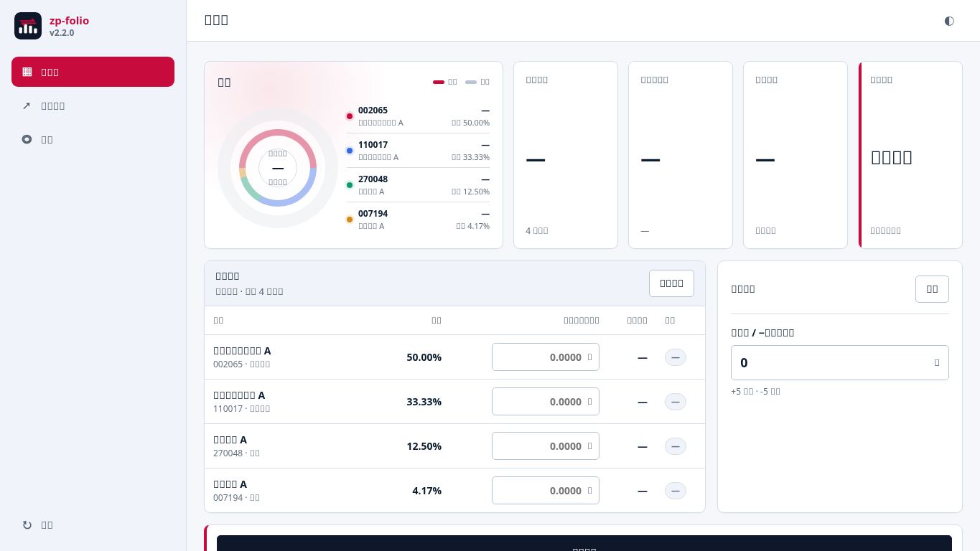The width and height of the screenshot is (980, 551).
Task: Select the pink segment of the donut chart
Action: [278, 134]
